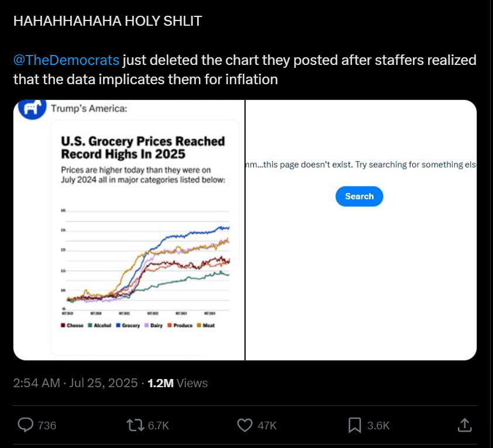The image size is (493, 448).
Task: Like the tweet with heart icon
Action: click(x=244, y=425)
